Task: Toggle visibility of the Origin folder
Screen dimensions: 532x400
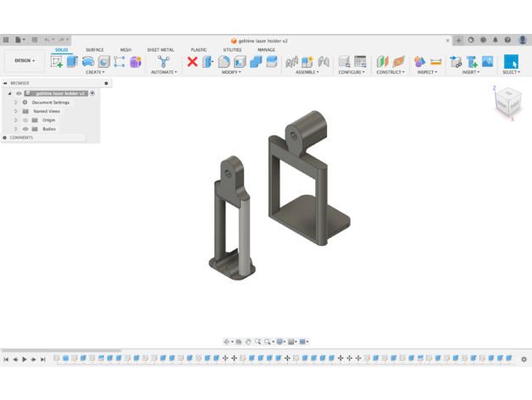Action: (x=25, y=120)
